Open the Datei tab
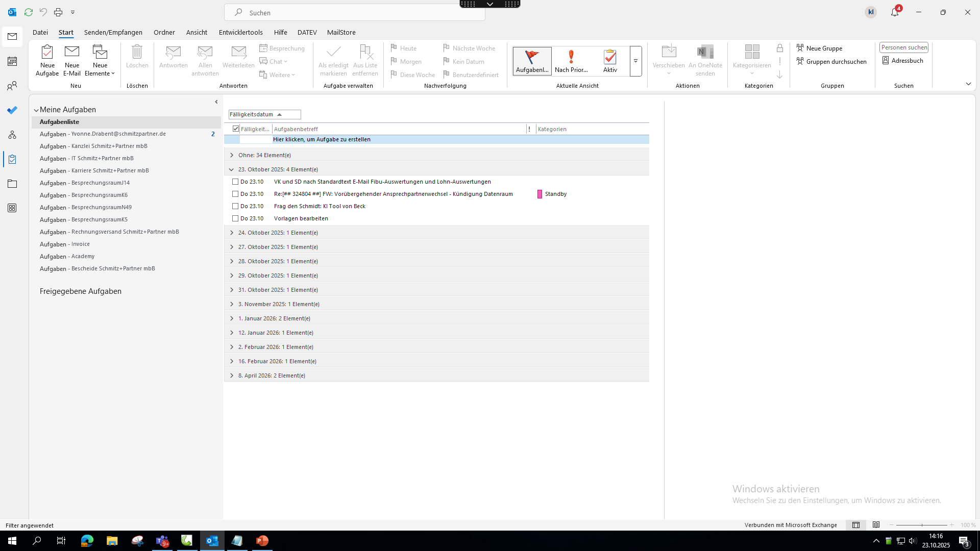This screenshot has width=980, height=551. 40,32
